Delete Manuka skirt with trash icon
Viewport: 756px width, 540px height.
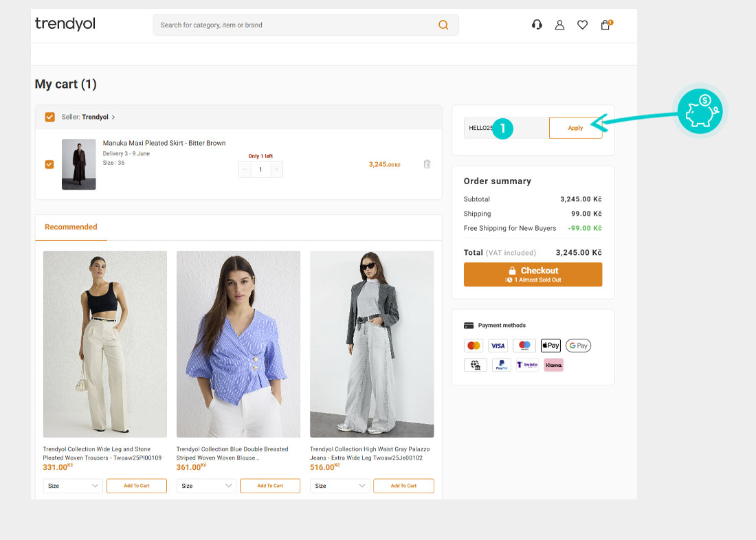pyautogui.click(x=427, y=164)
